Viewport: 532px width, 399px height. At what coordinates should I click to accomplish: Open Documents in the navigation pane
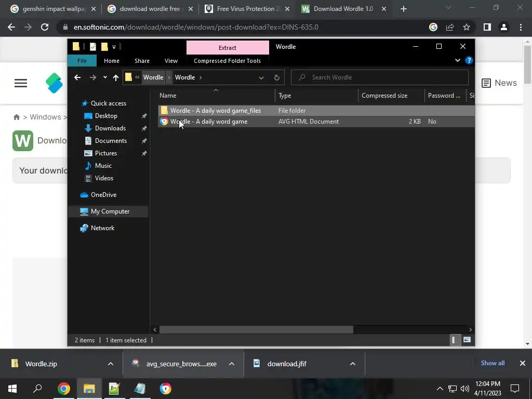pos(111,141)
